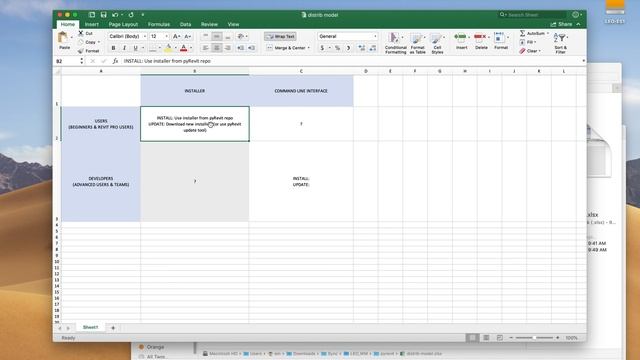Open the Review ribbon tab
The width and height of the screenshot is (640, 360).
click(x=209, y=24)
